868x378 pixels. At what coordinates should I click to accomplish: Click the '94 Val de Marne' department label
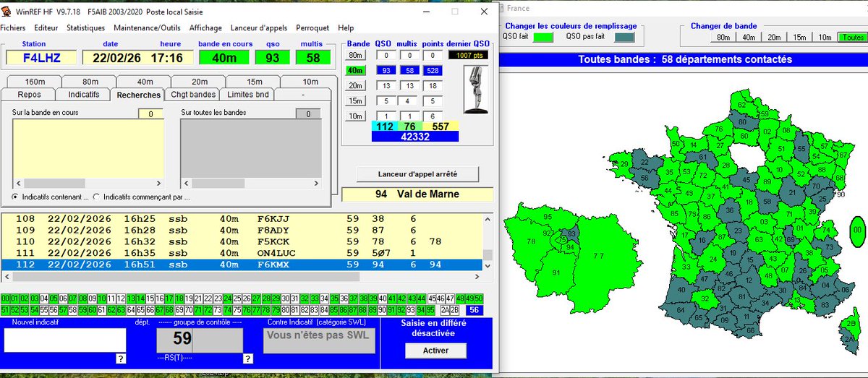coord(417,194)
